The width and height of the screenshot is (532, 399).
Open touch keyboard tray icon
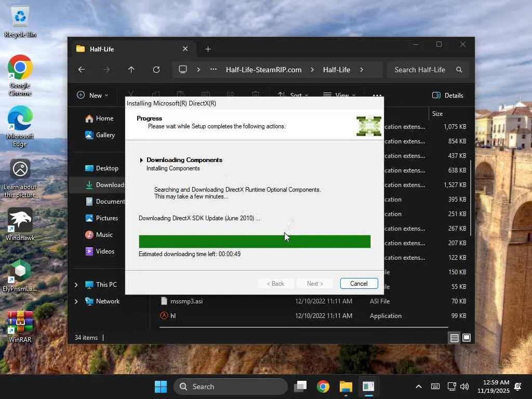tap(435, 387)
